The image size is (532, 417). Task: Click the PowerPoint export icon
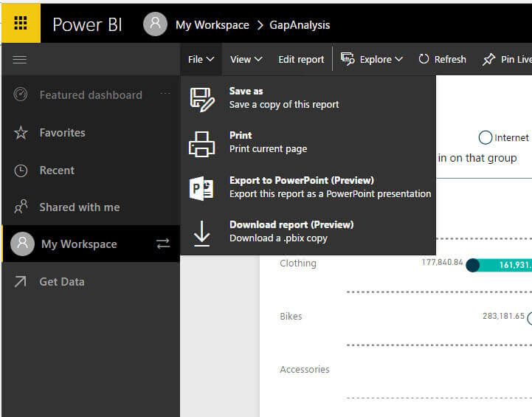click(201, 188)
